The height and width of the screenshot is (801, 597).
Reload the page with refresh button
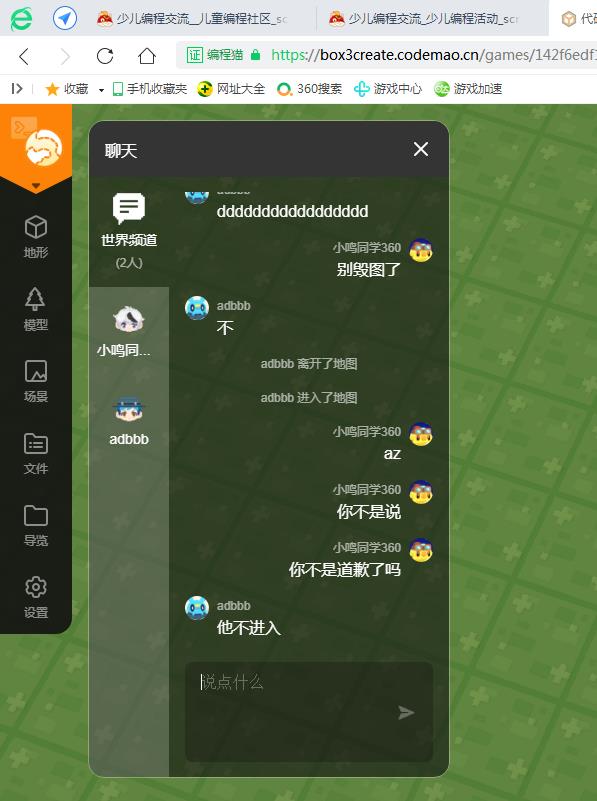[105, 56]
